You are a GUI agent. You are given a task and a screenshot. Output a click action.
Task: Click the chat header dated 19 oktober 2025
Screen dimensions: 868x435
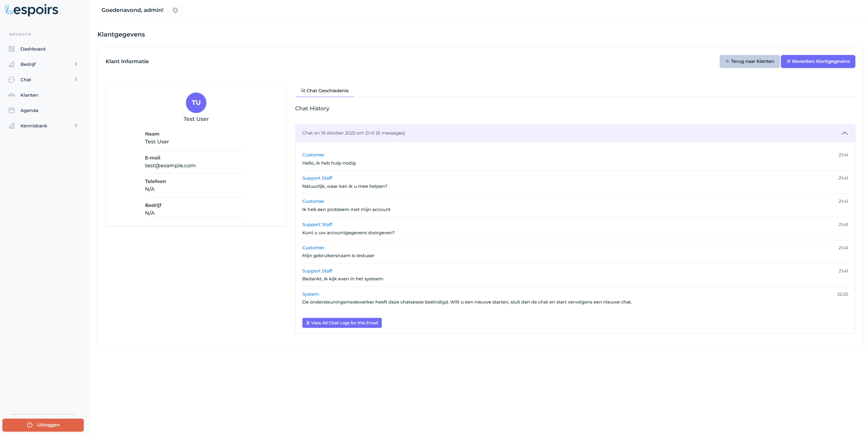353,133
